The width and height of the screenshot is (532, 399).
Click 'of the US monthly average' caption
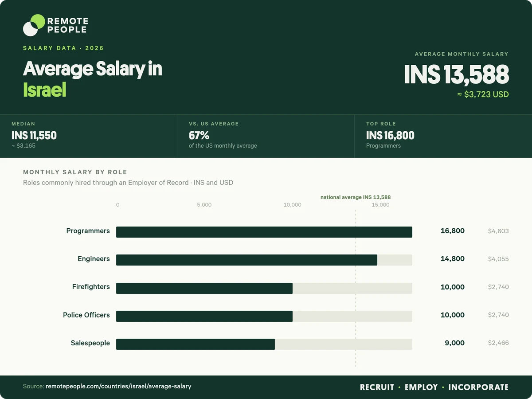pos(223,145)
